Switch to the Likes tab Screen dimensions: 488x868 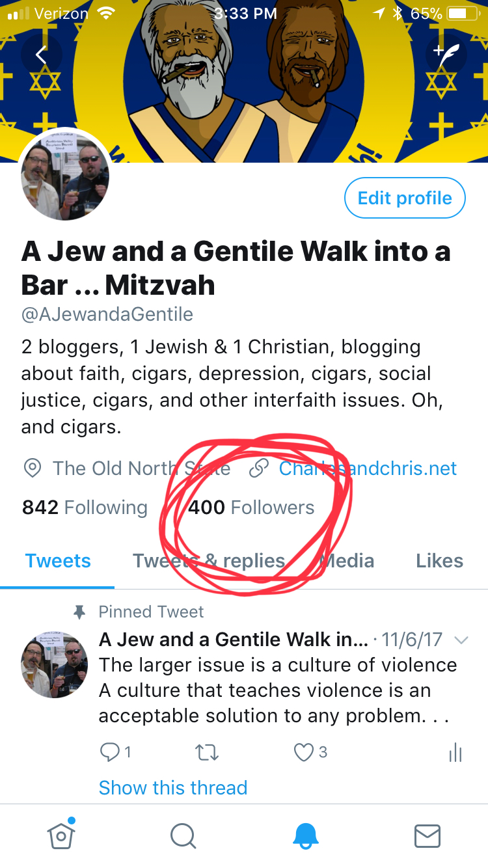coord(439,561)
